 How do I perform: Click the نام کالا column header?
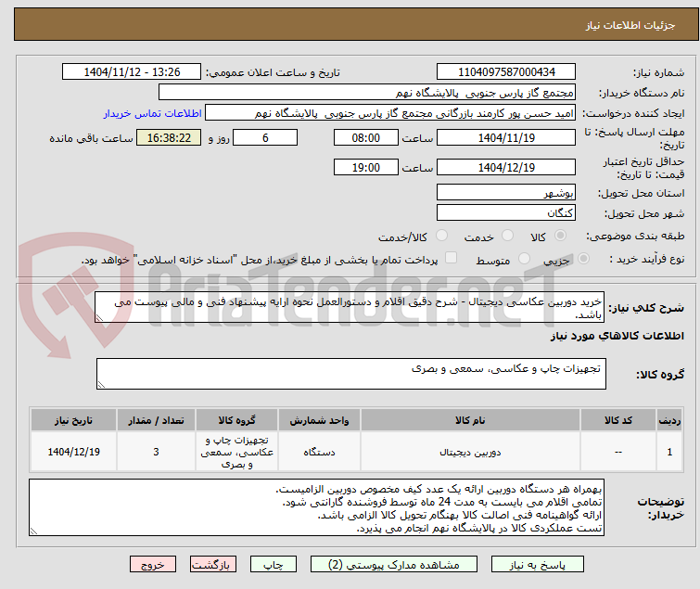[x=470, y=420]
